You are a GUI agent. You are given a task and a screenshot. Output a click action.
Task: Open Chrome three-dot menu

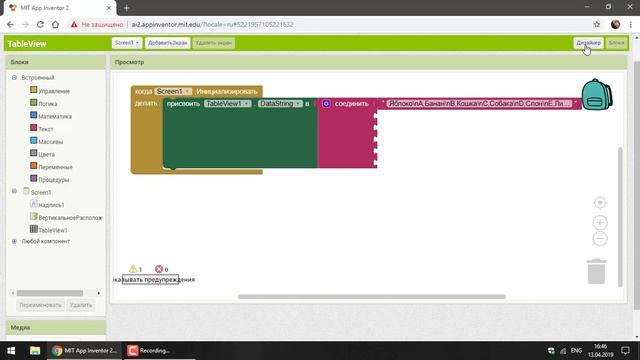pyautogui.click(x=631, y=24)
